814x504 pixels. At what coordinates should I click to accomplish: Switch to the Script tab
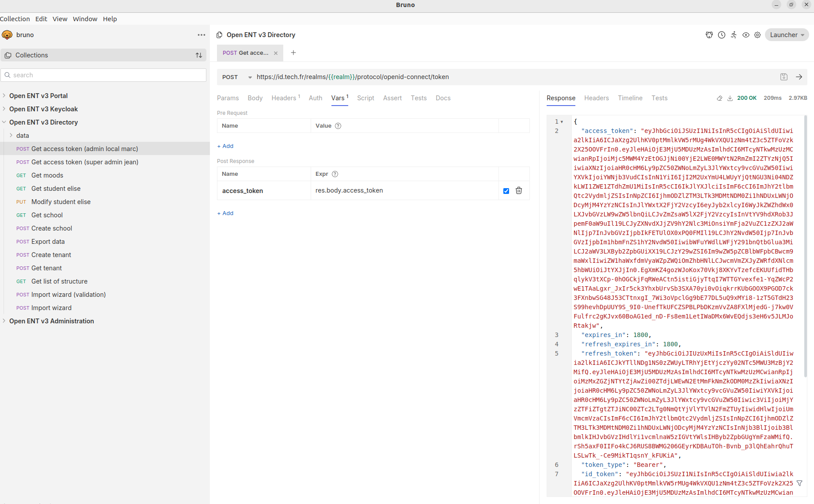366,98
